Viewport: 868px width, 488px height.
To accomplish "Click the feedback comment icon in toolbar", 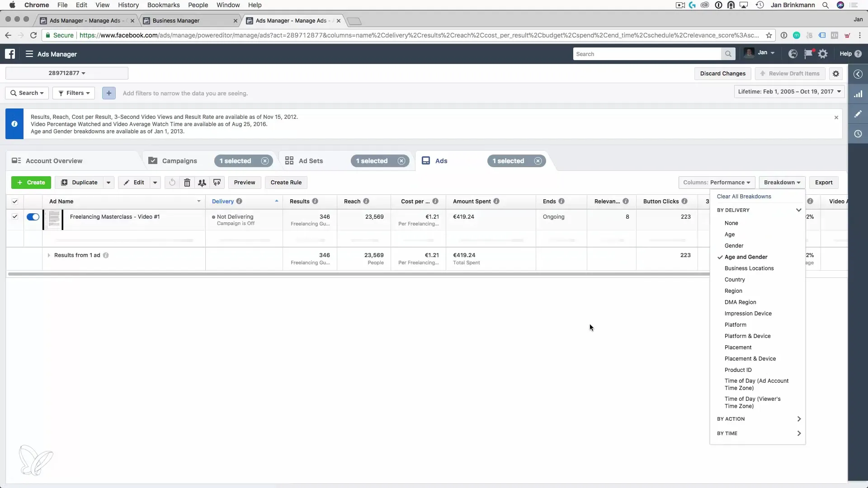I will coord(217,183).
